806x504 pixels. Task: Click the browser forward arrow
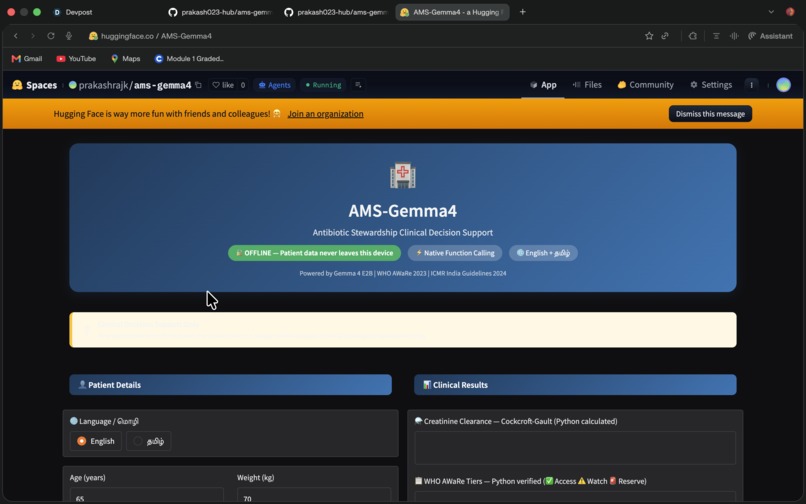pos(33,36)
